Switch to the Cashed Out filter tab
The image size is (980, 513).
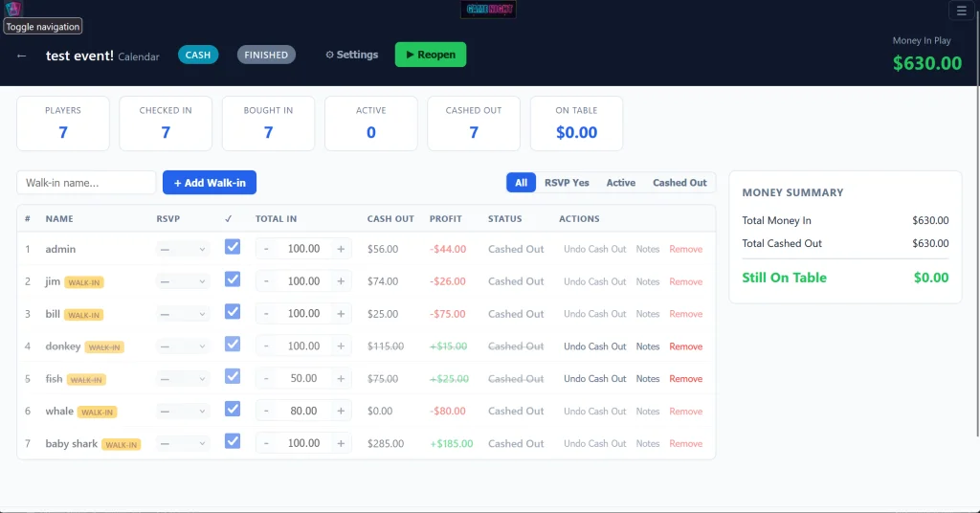pos(679,183)
